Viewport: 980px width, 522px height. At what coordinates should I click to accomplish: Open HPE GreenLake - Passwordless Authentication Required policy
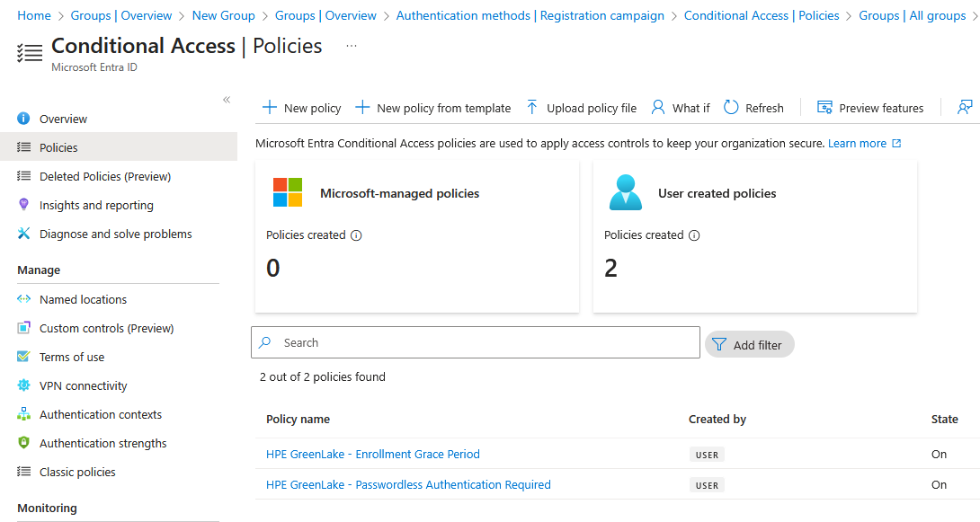pyautogui.click(x=408, y=484)
